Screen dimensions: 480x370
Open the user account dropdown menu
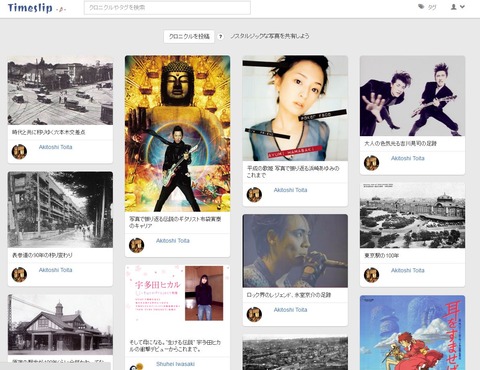tap(457, 7)
